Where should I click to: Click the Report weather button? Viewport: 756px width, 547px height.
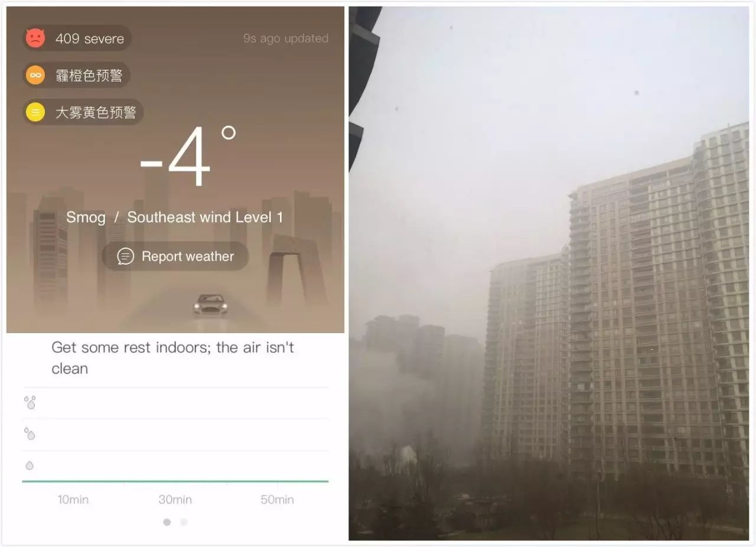(x=175, y=256)
